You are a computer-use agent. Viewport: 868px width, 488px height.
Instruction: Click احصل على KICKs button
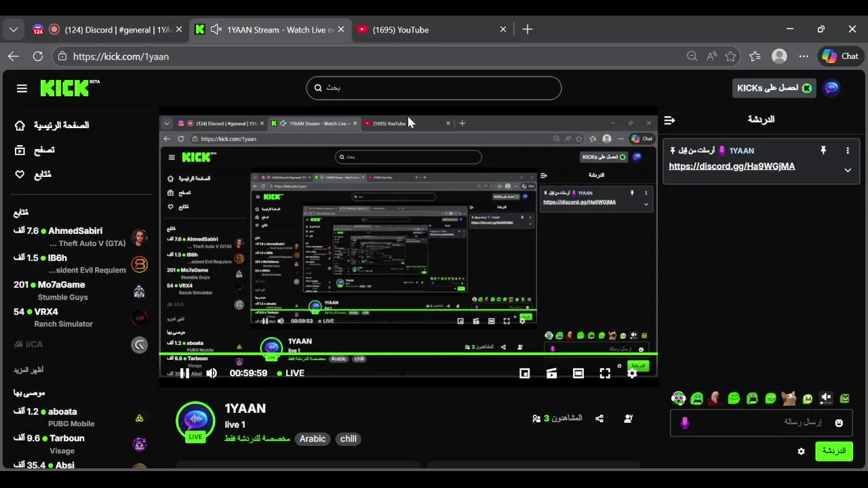coord(774,88)
